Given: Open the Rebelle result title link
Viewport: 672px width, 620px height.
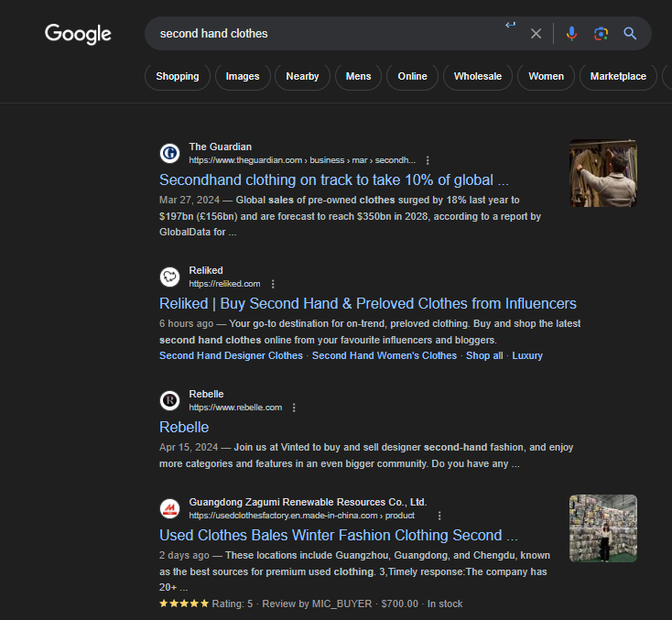Looking at the screenshot, I should 184,428.
